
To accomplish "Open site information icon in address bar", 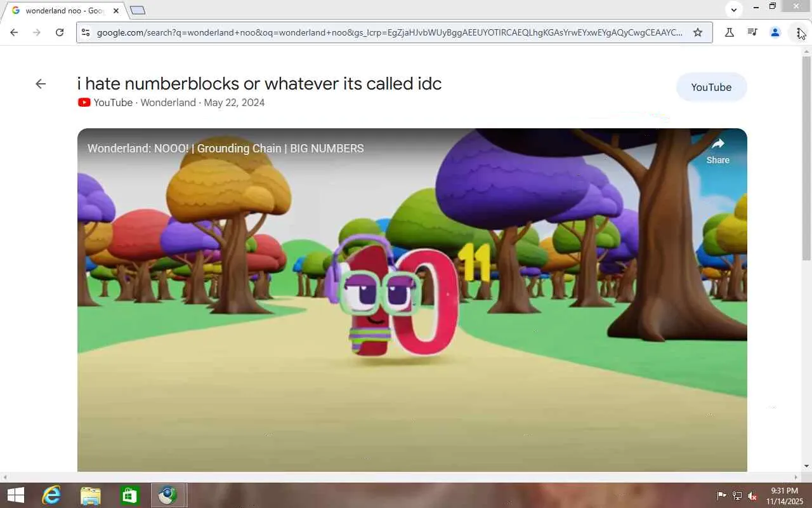I will pos(86,32).
